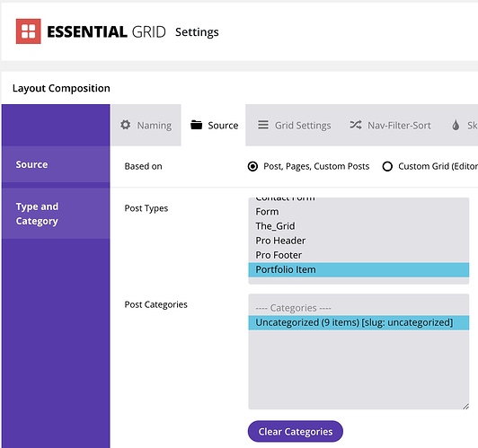Viewport: 478px width, 448px height.
Task: Choose The_Grid in Post Types list
Action: click(x=358, y=226)
